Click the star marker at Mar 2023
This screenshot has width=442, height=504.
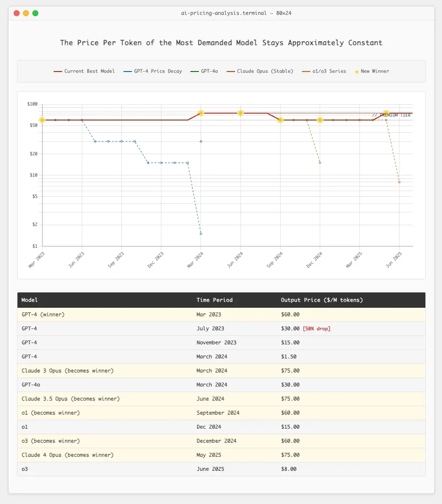coord(42,120)
